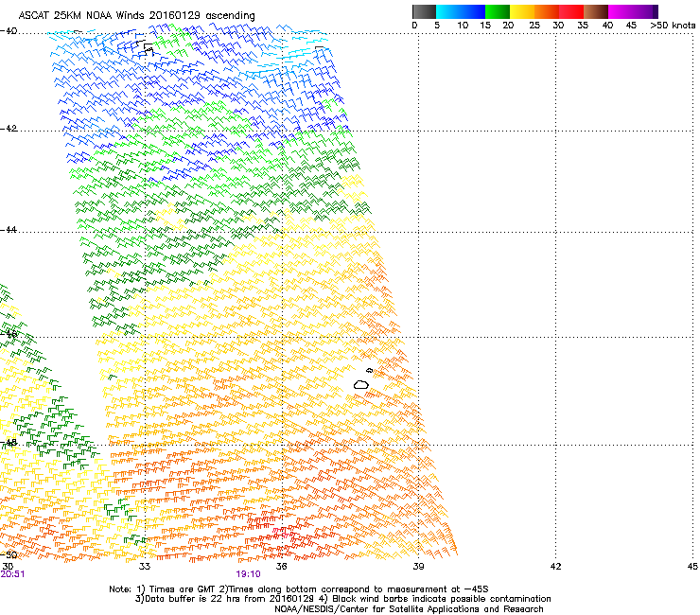Click the small island outline north of the large island
The width and height of the screenshot is (700, 615).
[x=369, y=370]
